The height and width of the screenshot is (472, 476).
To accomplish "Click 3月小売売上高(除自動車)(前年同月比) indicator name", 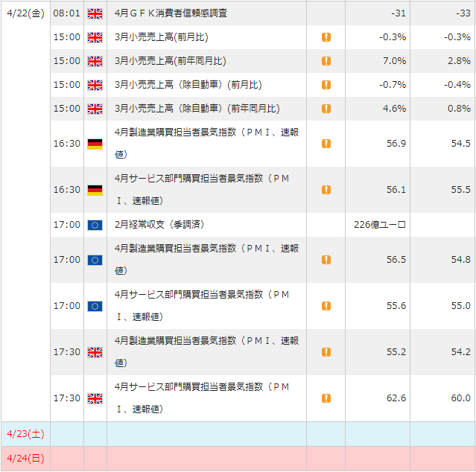I will 197,109.
